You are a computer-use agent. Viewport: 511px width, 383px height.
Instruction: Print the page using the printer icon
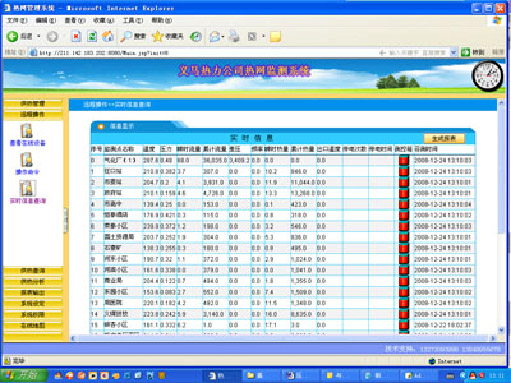pyautogui.click(x=235, y=36)
